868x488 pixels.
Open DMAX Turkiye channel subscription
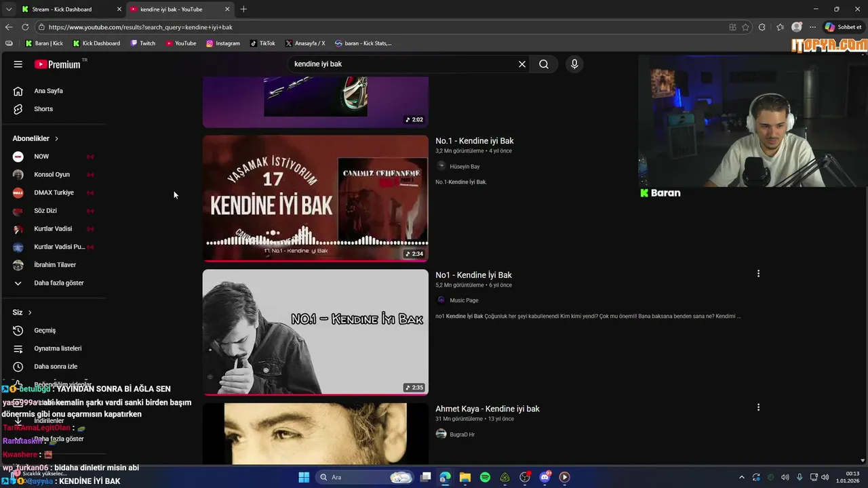[x=54, y=192]
